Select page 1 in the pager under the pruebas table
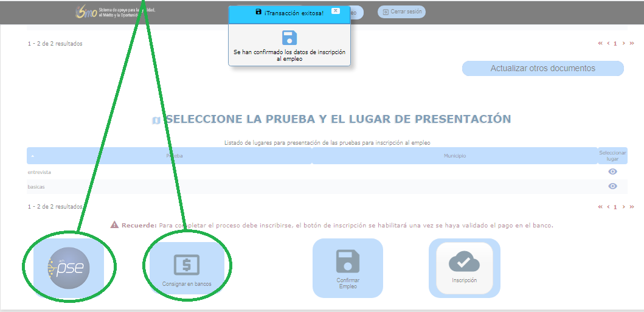644x312 pixels. (x=615, y=207)
